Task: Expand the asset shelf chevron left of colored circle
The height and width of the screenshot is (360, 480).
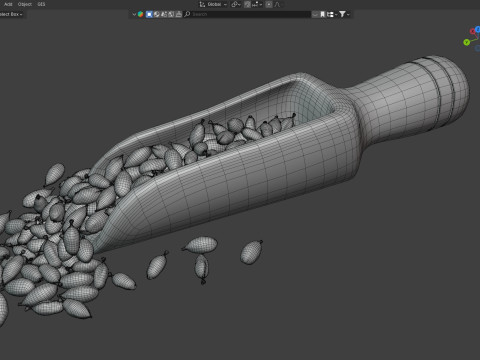Action: (x=134, y=14)
